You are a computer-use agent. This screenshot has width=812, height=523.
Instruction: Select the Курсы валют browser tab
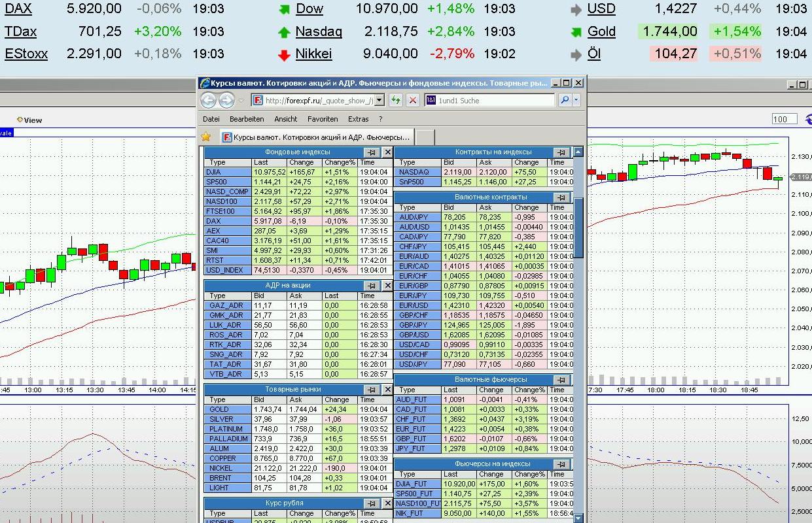(x=317, y=137)
